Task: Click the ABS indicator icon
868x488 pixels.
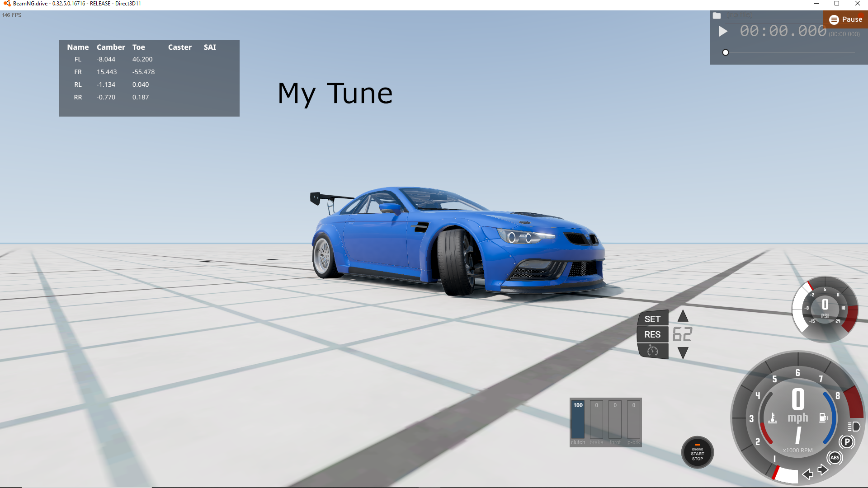Action: pyautogui.click(x=835, y=458)
